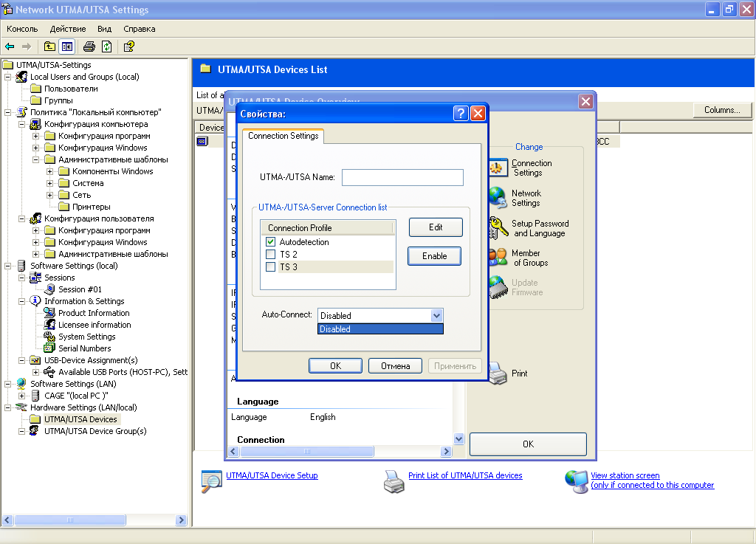This screenshot has width=756, height=544.
Task: Click the Refresh toolbar icon
Action: tap(106, 47)
